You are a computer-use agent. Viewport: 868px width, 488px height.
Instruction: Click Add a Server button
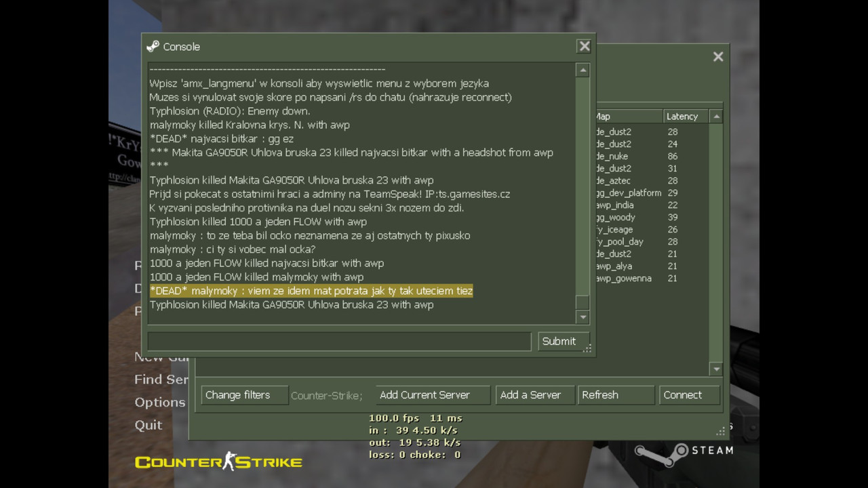536,395
